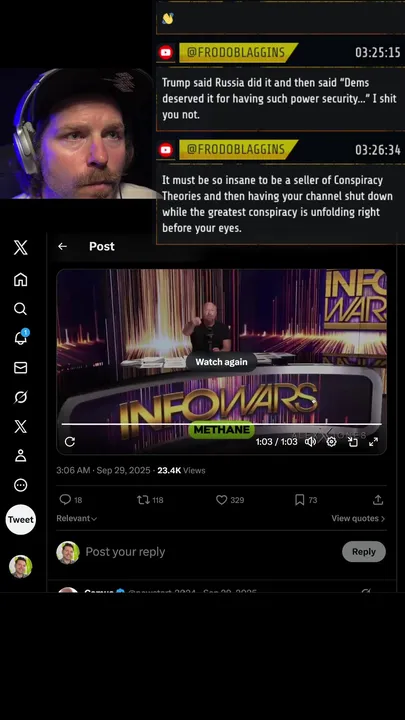Viewport: 405px width, 720px height.
Task: Click the reply bubble with 18
Action: (x=71, y=500)
